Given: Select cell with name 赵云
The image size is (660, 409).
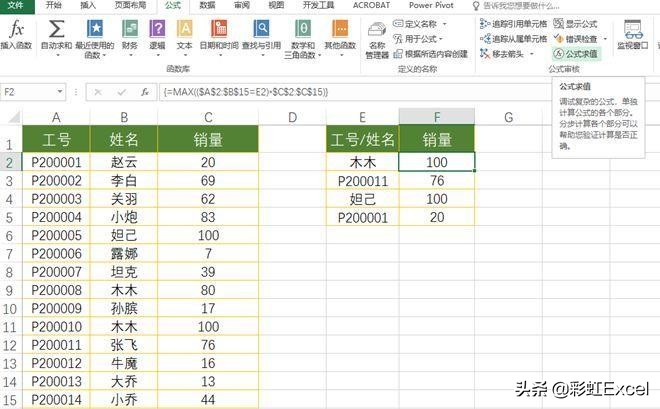Looking at the screenshot, I should pos(124,162).
